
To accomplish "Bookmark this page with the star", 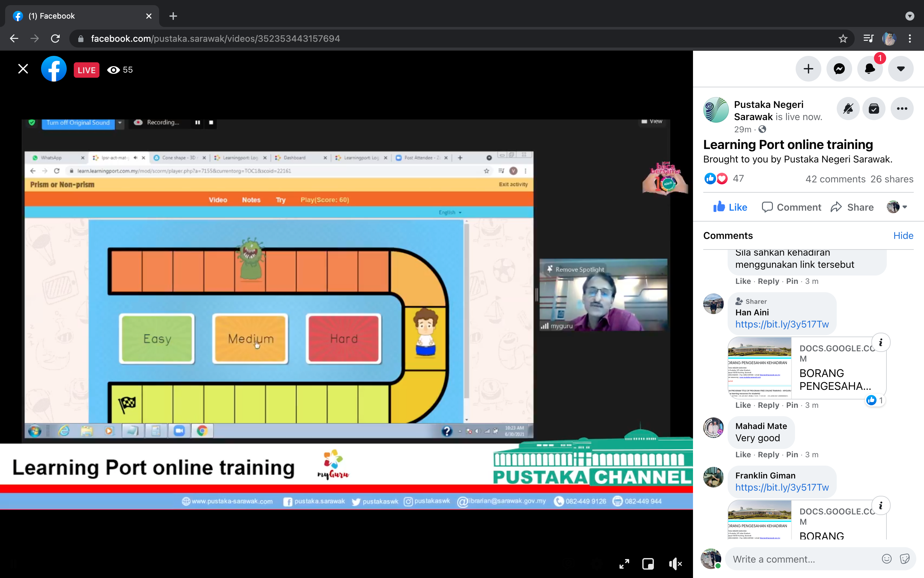I will point(843,39).
